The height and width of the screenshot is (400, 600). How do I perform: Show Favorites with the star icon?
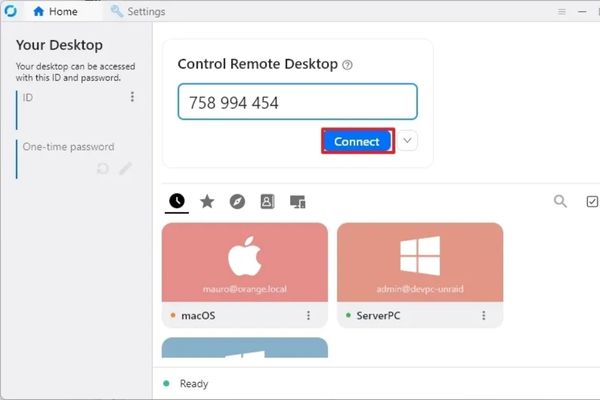click(x=207, y=201)
